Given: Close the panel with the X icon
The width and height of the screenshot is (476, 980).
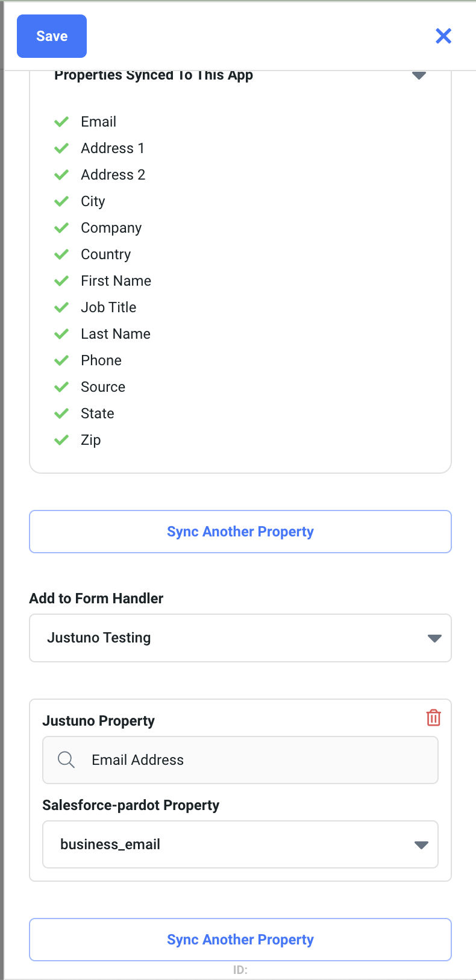Looking at the screenshot, I should coord(443,36).
